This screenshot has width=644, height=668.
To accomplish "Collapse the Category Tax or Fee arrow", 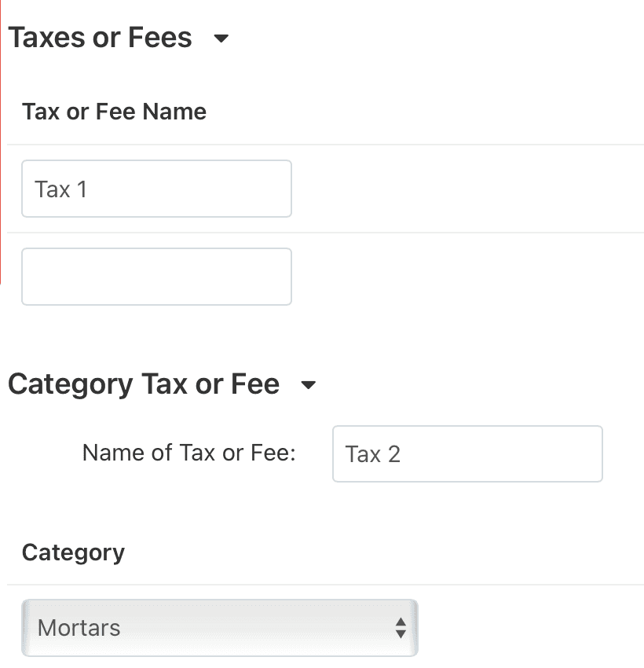I will (x=308, y=385).
